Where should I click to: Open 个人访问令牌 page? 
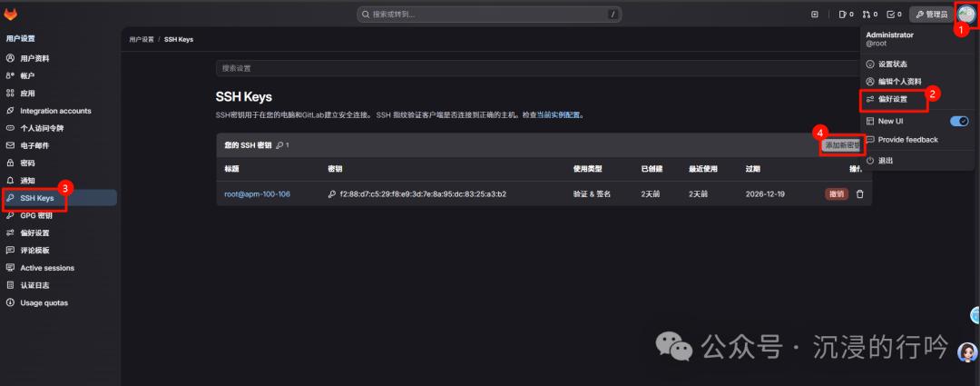click(59, 128)
